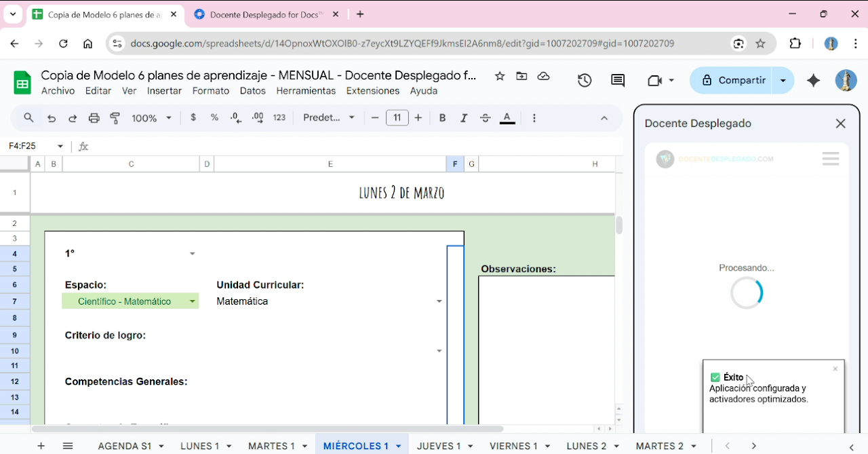
Task: Dismiss the Éxito notification
Action: pos(835,369)
